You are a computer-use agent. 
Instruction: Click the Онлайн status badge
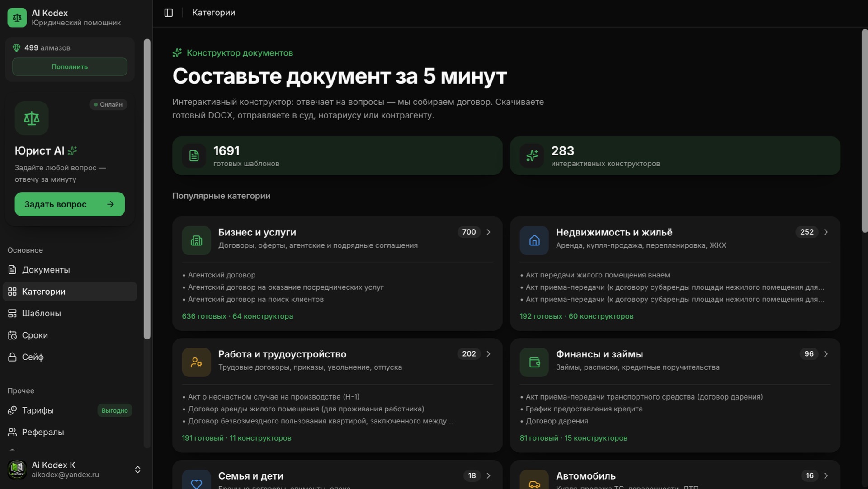[x=108, y=104]
